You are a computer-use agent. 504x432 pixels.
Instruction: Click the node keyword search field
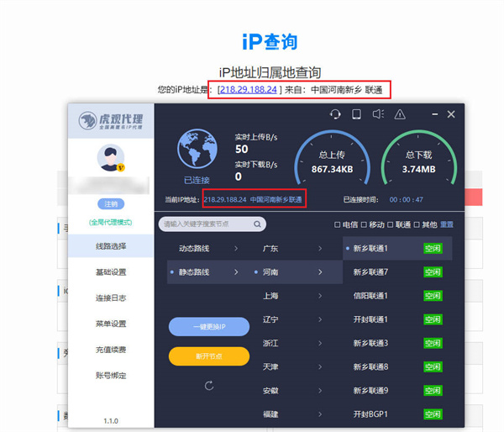[x=213, y=224]
